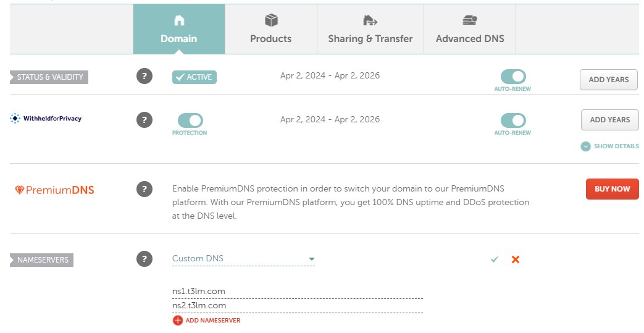Image resolution: width=644 pixels, height=333 pixels.
Task: Click the PremiumDNS logo
Action: [54, 190]
